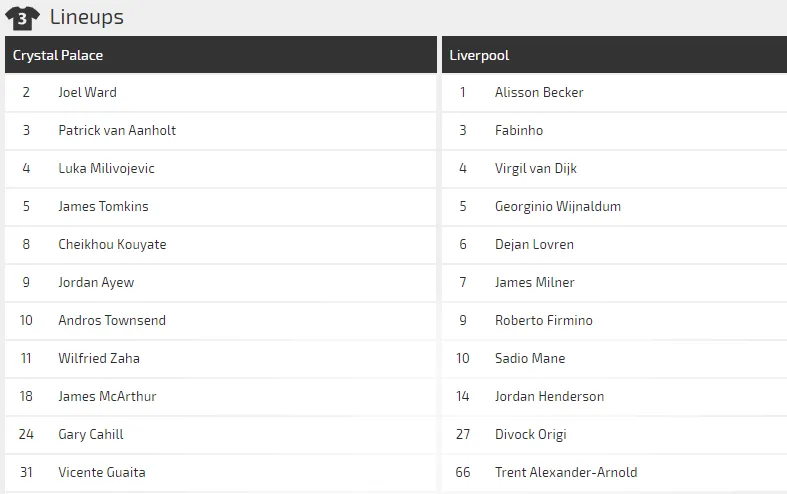Open Virgil van Dijk player link

(535, 168)
